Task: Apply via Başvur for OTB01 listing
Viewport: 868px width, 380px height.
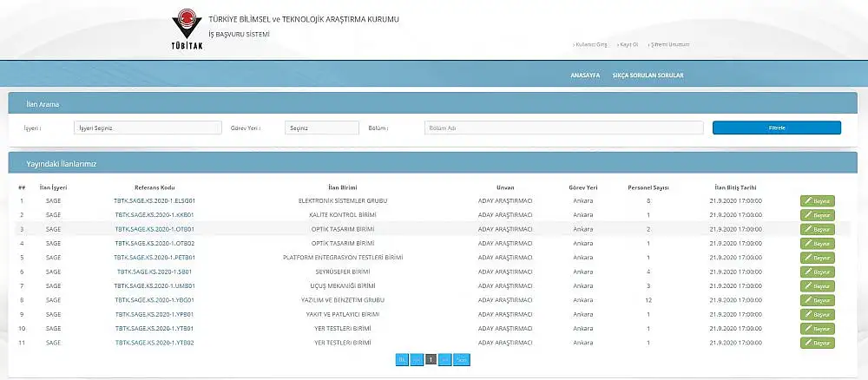Action: pyautogui.click(x=818, y=229)
